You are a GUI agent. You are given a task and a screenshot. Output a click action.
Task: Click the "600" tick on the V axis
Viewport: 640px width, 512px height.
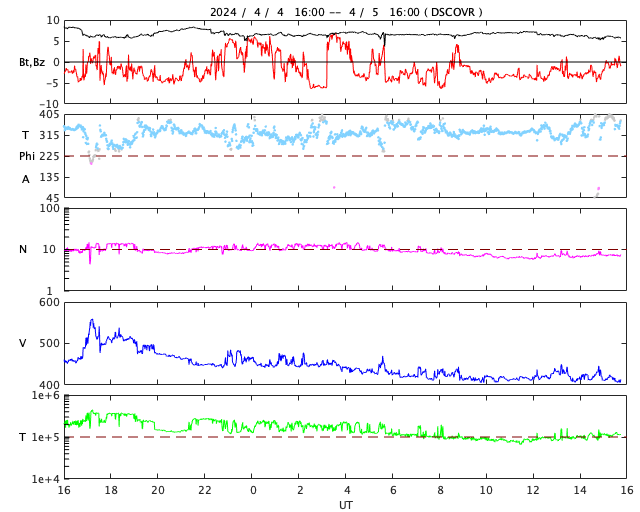pos(49,302)
